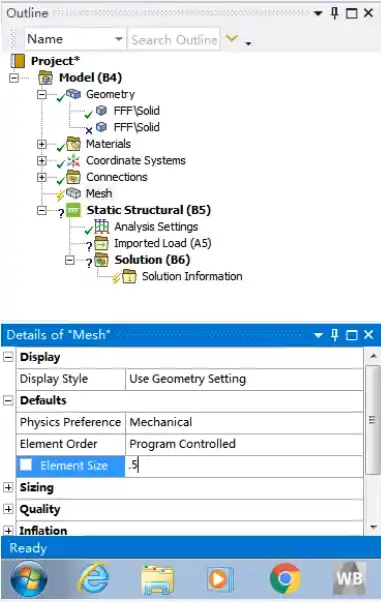The image size is (381, 602).
Task: Open the Name filter dropdown
Action: [119, 39]
